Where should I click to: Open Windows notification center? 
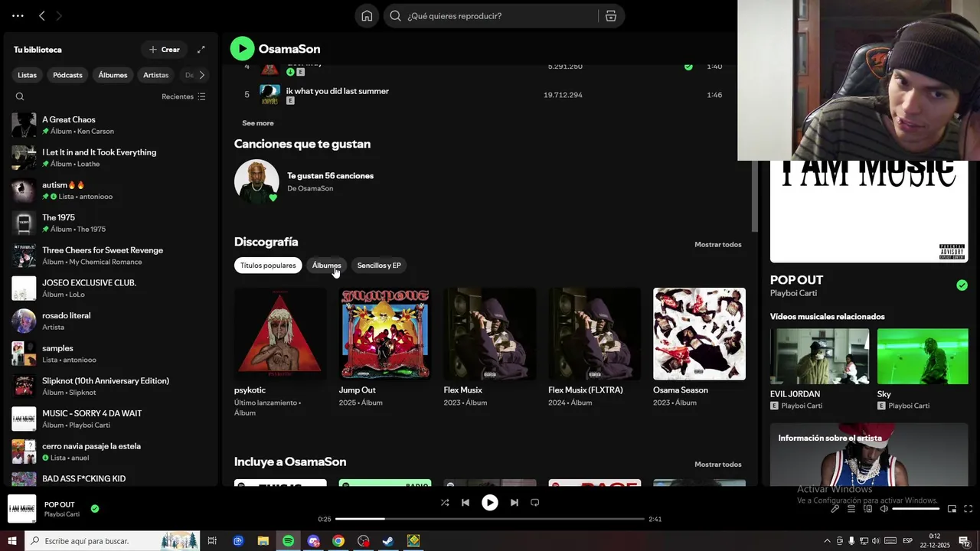[x=964, y=541]
